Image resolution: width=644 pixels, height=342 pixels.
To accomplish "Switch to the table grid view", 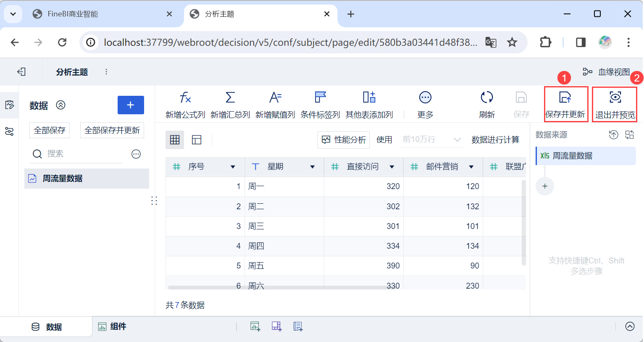I will point(175,140).
